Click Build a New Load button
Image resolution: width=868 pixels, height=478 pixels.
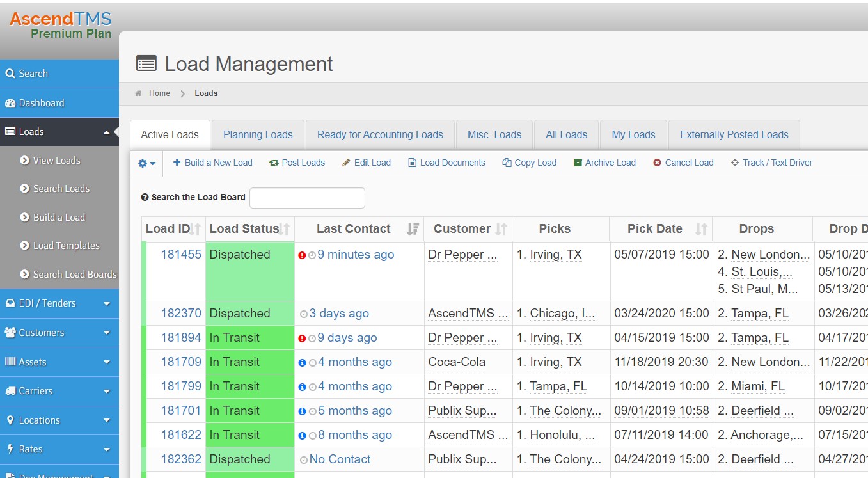213,163
